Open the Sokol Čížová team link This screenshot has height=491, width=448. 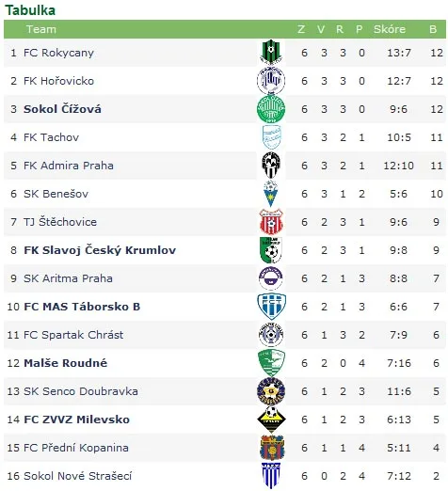coord(62,109)
